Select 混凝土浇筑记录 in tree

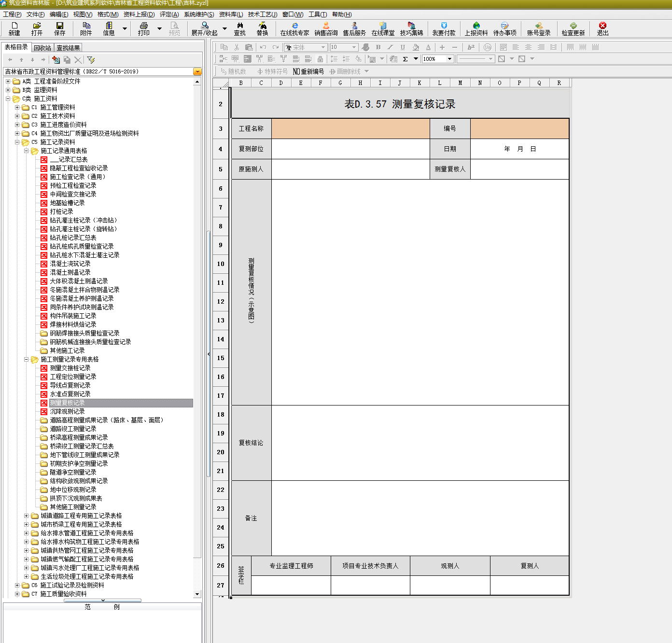70,264
